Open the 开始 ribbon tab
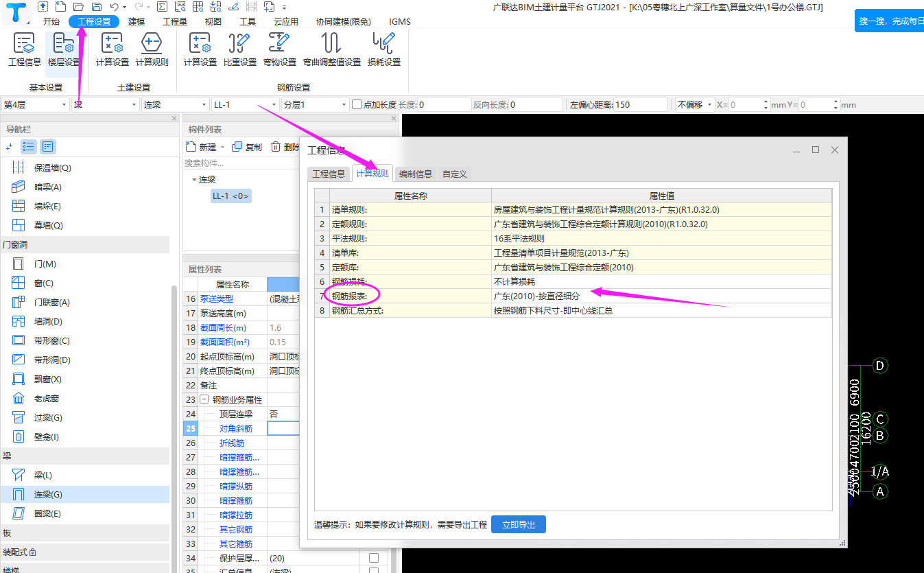The height and width of the screenshot is (573, 924). tap(51, 21)
